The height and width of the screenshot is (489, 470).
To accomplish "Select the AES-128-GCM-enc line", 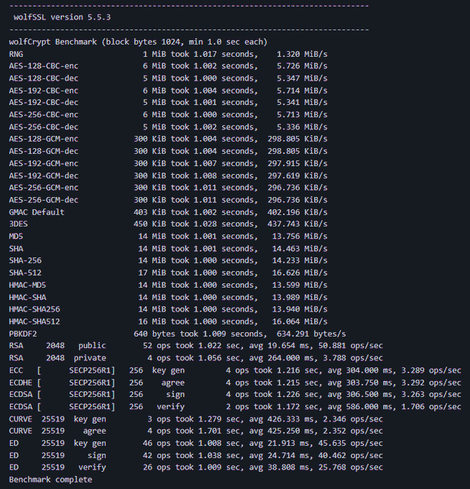I will (168, 139).
